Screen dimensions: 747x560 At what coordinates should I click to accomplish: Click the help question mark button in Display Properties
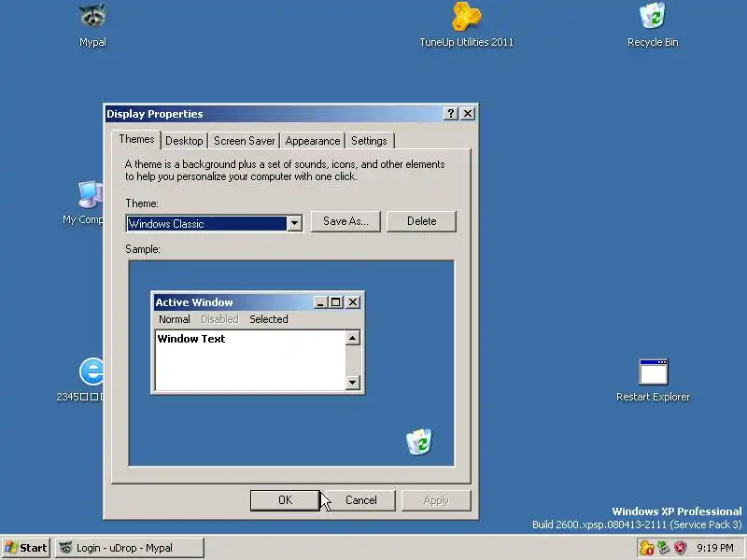(451, 113)
